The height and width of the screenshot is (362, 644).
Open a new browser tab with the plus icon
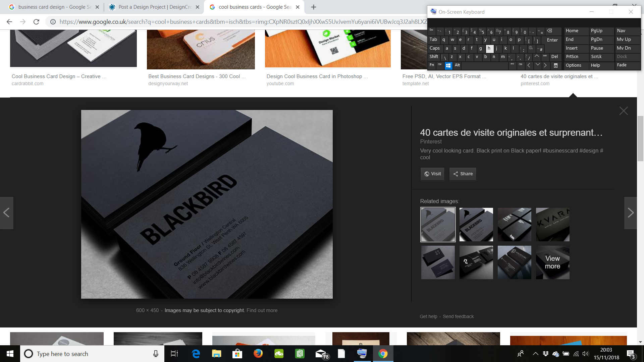(x=314, y=7)
